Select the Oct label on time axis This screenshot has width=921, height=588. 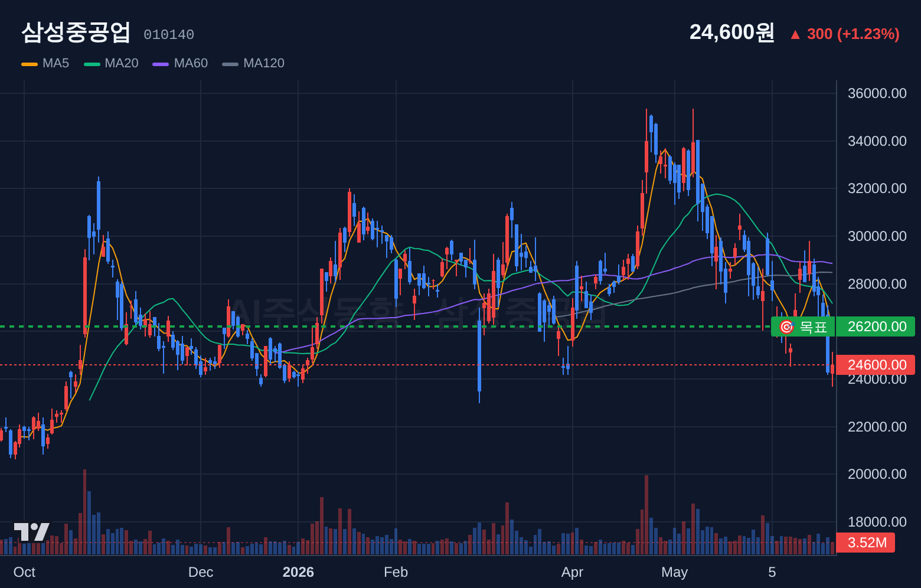click(24, 572)
